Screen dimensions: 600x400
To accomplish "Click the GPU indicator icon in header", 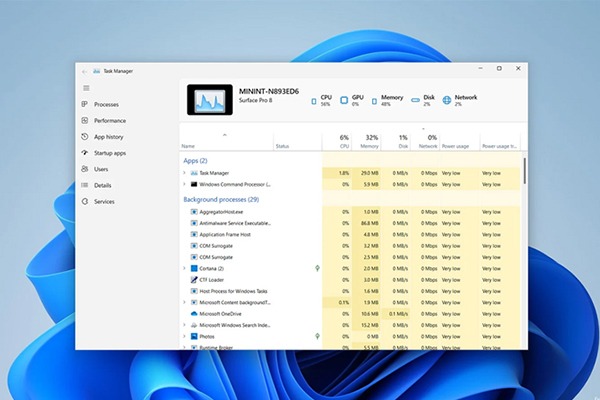I will [x=344, y=100].
